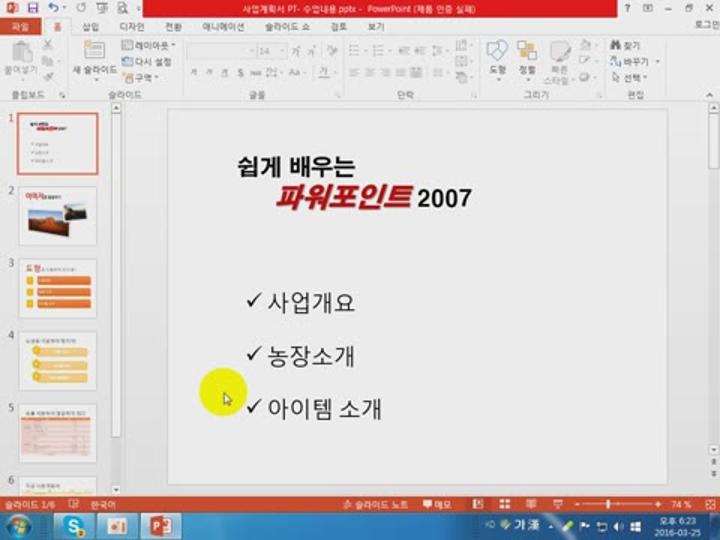Start slideshow from beginning icon
This screenshot has height=540, width=720.
[x=102, y=8]
